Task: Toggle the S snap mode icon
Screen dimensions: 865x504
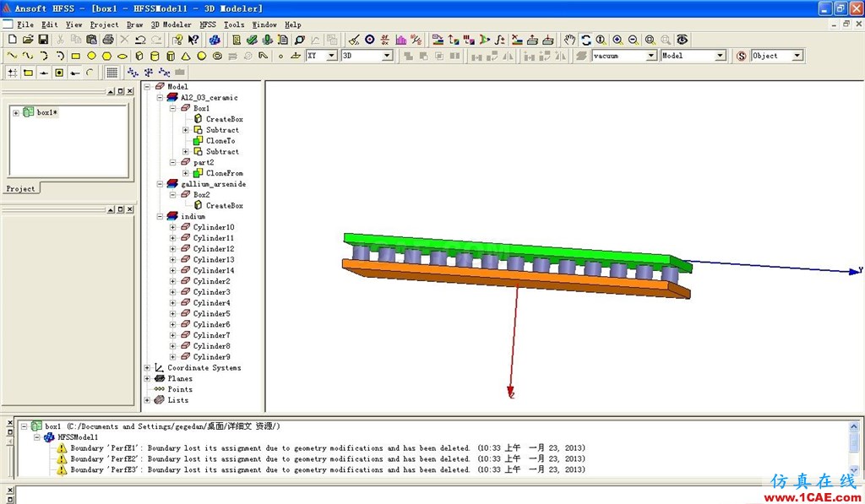Action: tap(742, 56)
